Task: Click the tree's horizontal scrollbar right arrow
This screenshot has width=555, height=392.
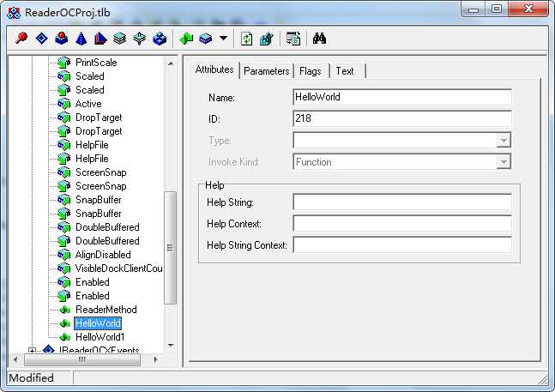Action: coord(155,359)
